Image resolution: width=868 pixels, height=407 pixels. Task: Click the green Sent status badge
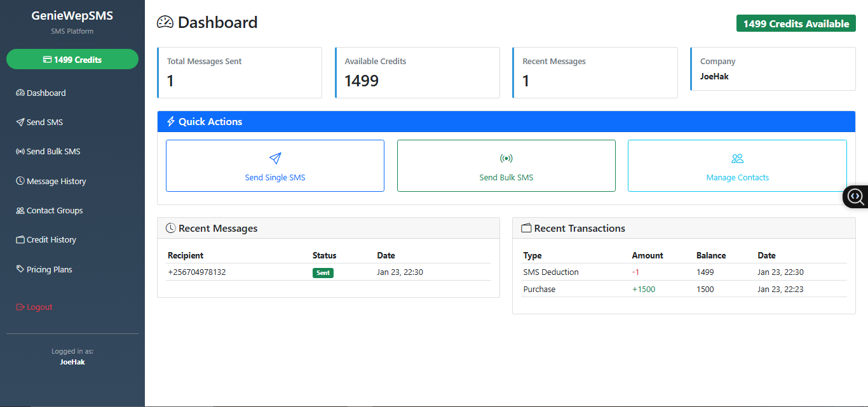tap(323, 272)
